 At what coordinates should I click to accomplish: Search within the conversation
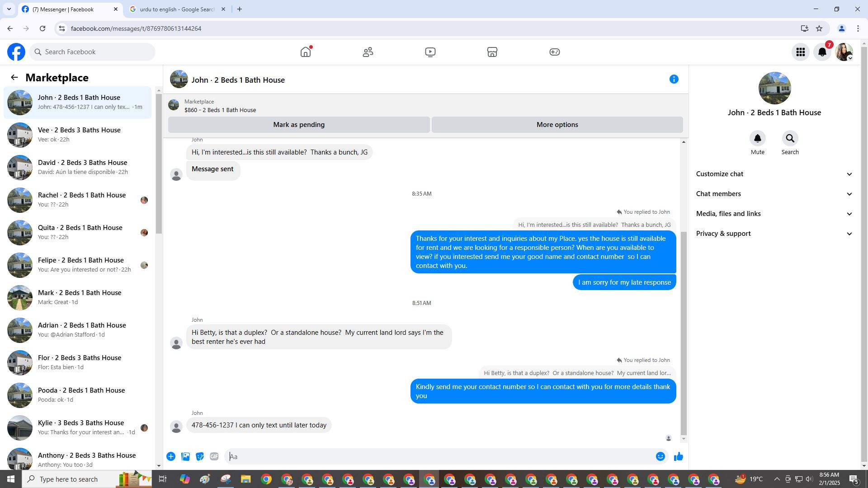click(x=790, y=139)
